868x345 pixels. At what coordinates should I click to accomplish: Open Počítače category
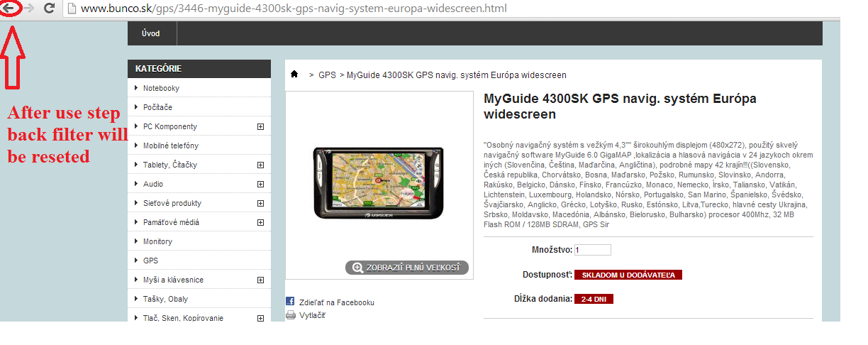point(157,107)
